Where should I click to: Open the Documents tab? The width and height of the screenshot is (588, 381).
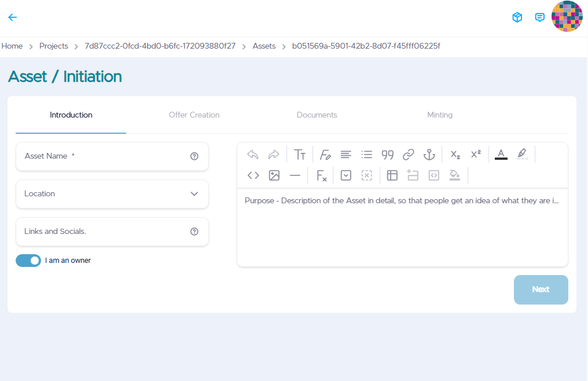(x=317, y=115)
